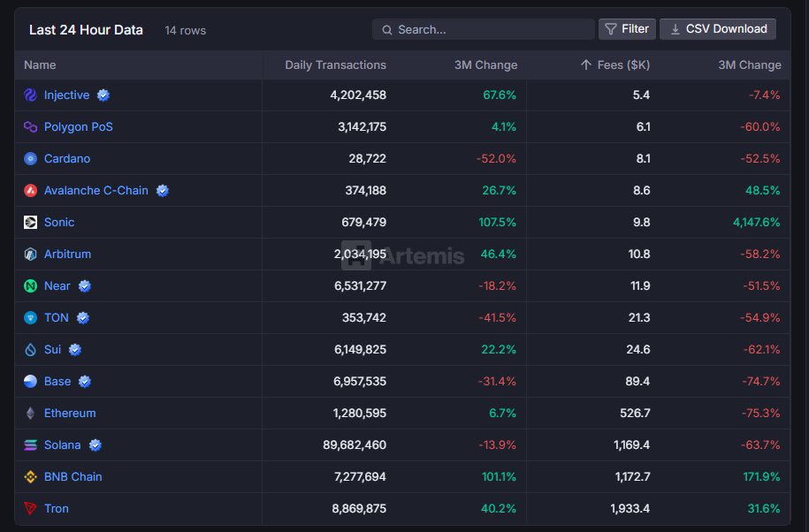Click the magnifier icon in search box
Image resolution: width=809 pixels, height=532 pixels.
coord(387,30)
